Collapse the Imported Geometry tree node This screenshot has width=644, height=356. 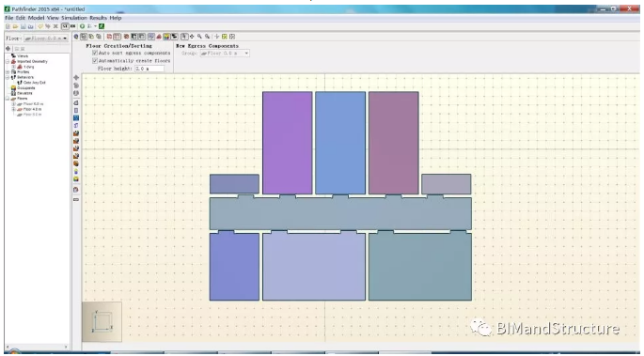click(8, 61)
